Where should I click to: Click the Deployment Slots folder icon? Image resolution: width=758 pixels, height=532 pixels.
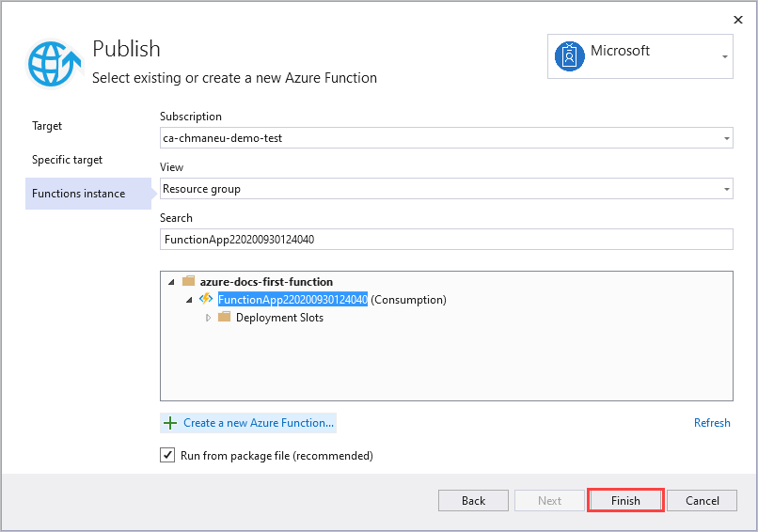tap(224, 318)
